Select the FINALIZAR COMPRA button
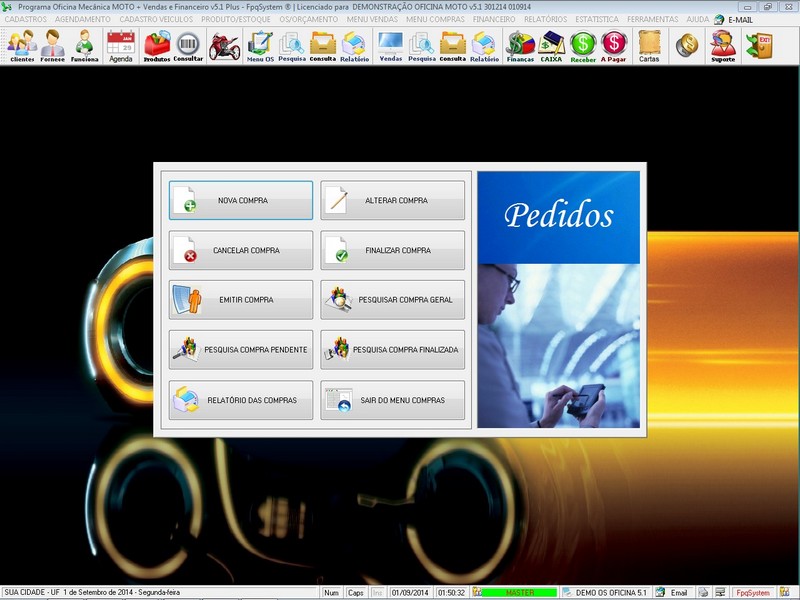This screenshot has height=600, width=800. click(392, 251)
